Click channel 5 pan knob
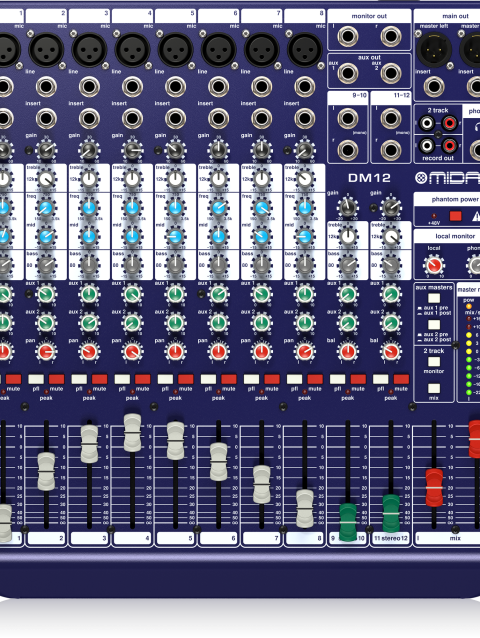480x638 pixels. 175,352
